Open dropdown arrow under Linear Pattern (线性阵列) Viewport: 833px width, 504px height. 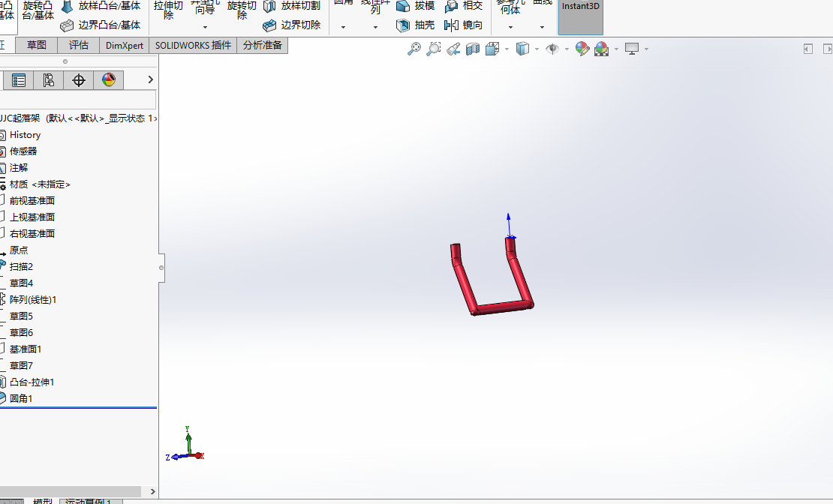(x=375, y=27)
